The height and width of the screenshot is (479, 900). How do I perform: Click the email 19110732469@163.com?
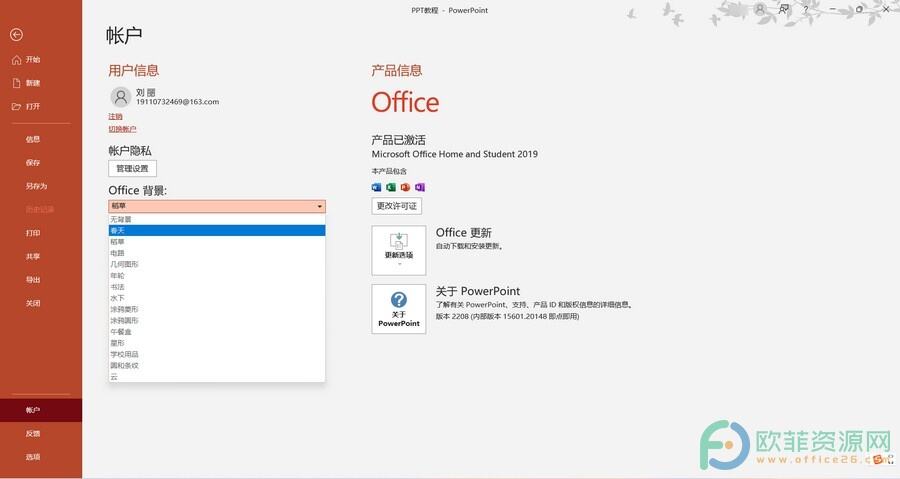pos(177,102)
